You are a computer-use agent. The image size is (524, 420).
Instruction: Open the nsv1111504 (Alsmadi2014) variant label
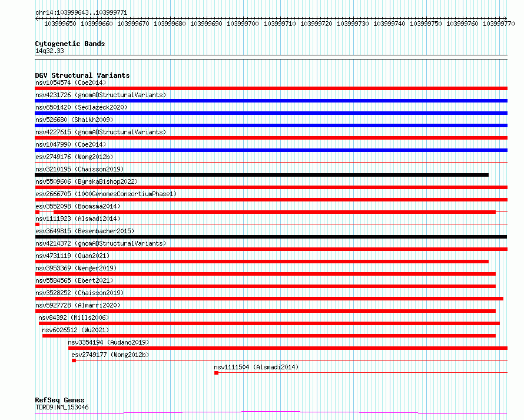(x=256, y=367)
